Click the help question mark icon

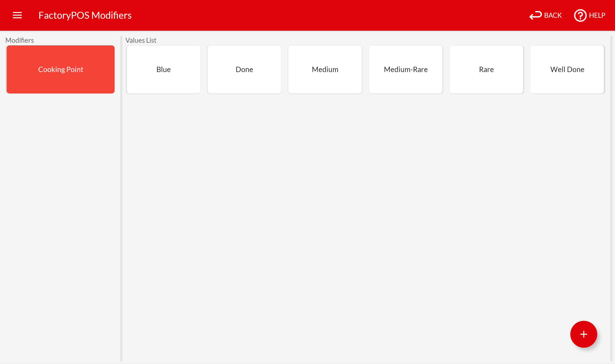click(580, 15)
